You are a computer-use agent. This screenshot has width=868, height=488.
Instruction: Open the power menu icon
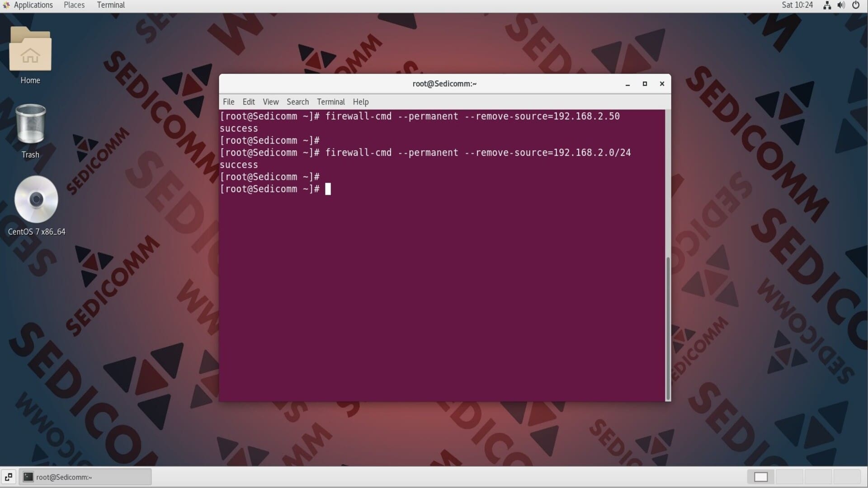[856, 5]
